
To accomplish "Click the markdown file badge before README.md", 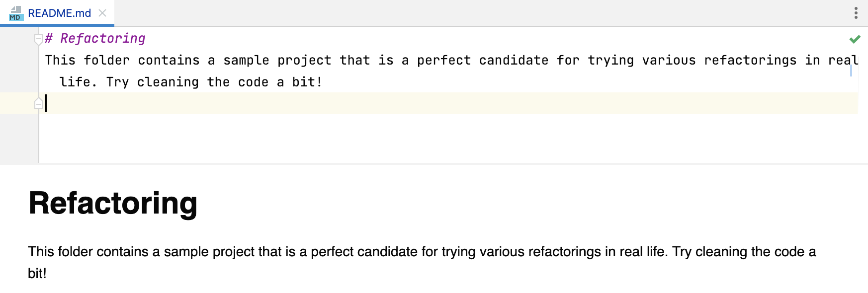I will coord(15,13).
